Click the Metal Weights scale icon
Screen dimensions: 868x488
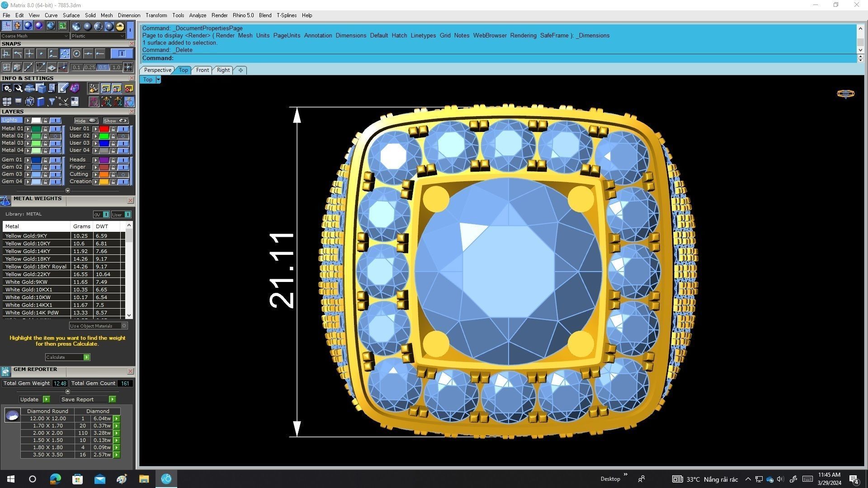click(5, 201)
